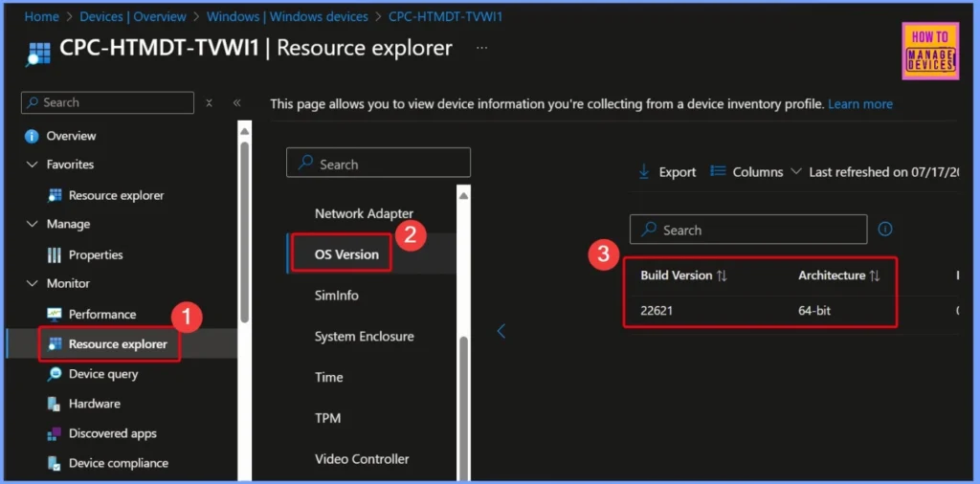This screenshot has width=980, height=484.
Task: Select the OS Version category
Action: coord(346,254)
